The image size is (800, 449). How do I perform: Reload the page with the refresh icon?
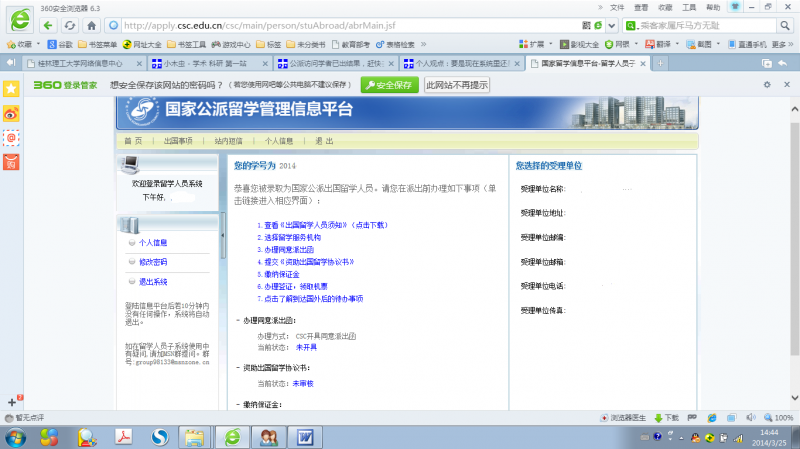click(x=70, y=26)
